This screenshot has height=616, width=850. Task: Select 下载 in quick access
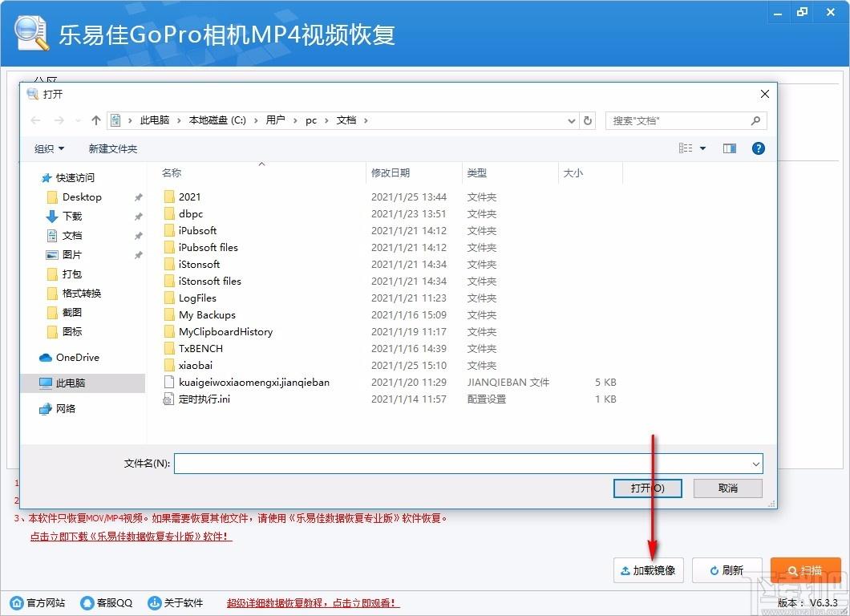click(64, 217)
